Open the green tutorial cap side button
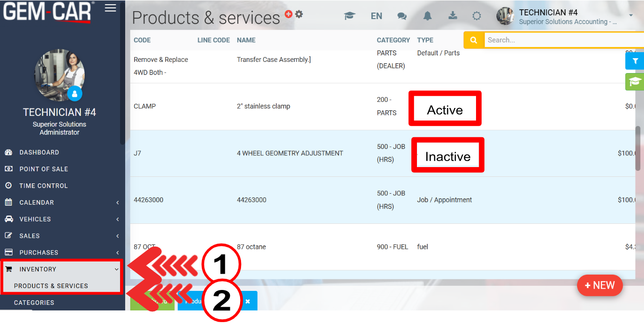 click(634, 82)
